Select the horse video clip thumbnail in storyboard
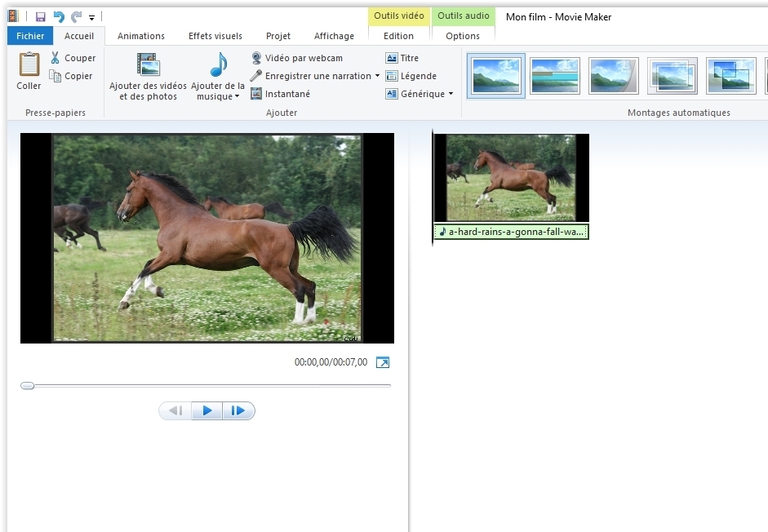The image size is (768, 532). 511,178
